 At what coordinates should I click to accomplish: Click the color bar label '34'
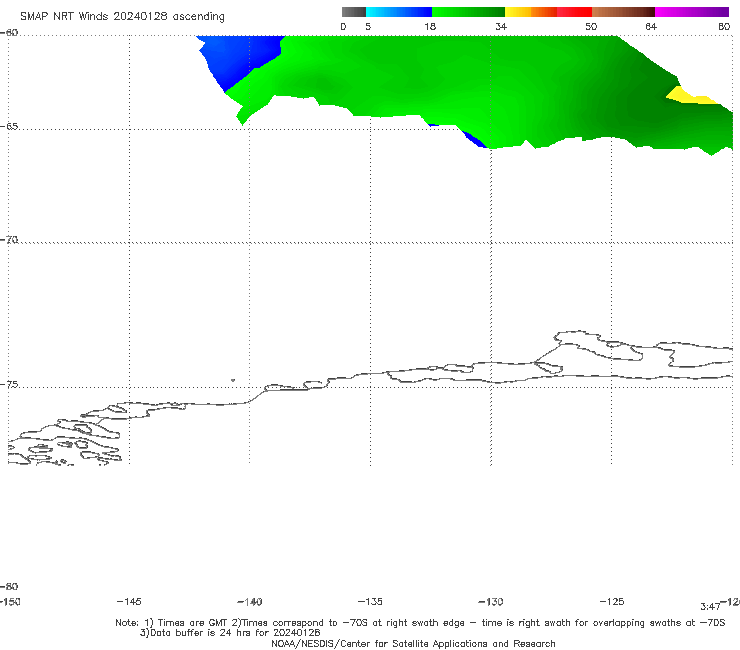(501, 26)
